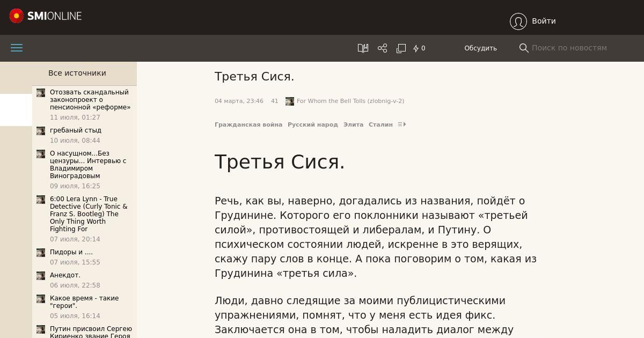Click the SMI Online logo

coord(46,16)
